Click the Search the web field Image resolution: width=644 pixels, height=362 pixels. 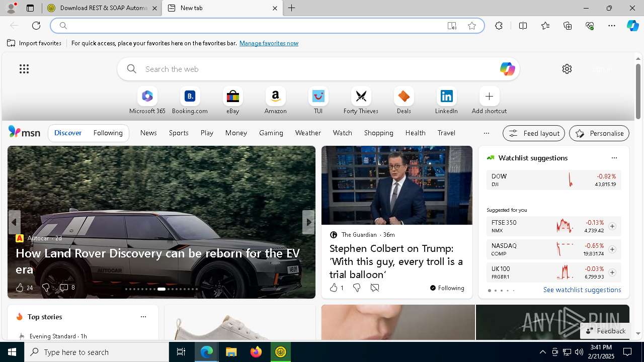[318, 69]
